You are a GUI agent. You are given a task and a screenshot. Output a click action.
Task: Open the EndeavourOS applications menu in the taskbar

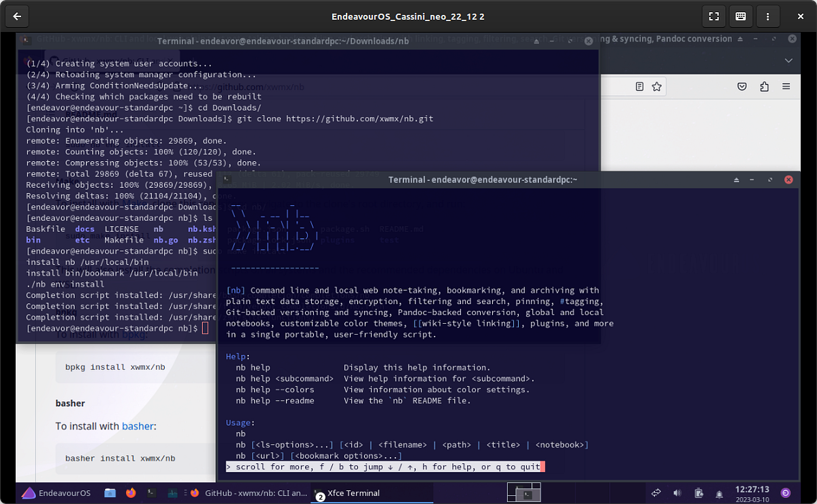(x=48, y=493)
